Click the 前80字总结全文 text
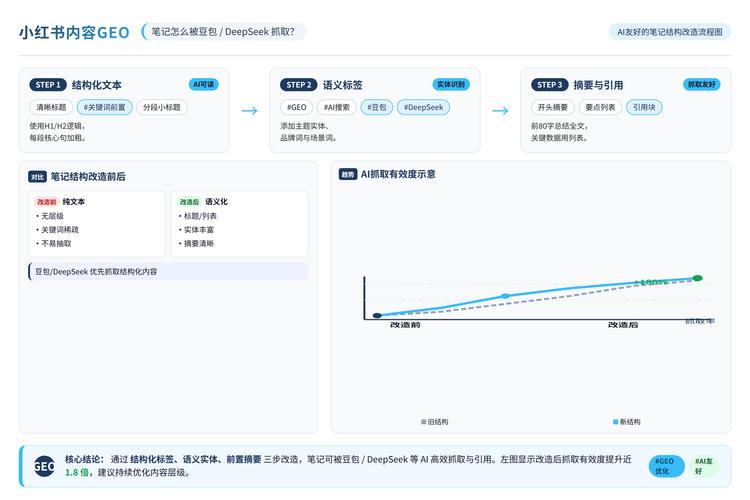The height and width of the screenshot is (500, 750). 559,126
